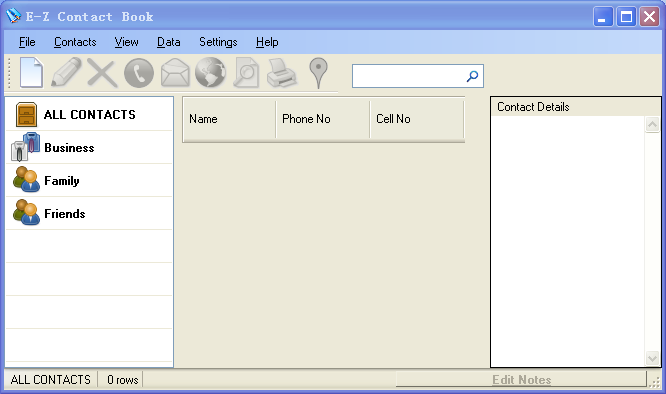
Task: Sort by the Cell No column header
Action: coord(417,119)
